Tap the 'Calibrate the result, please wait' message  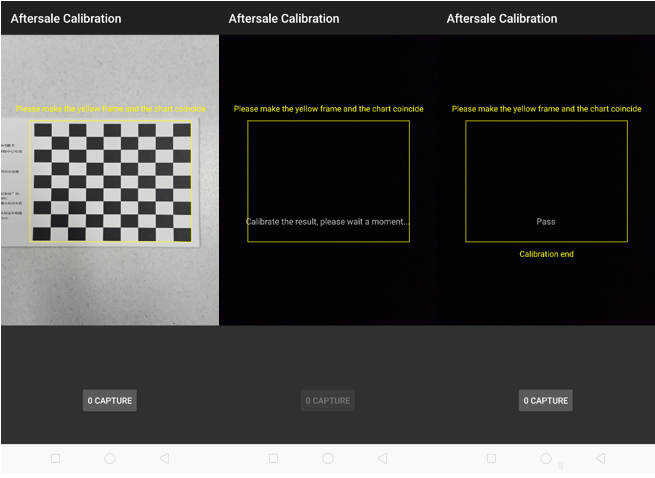328,221
